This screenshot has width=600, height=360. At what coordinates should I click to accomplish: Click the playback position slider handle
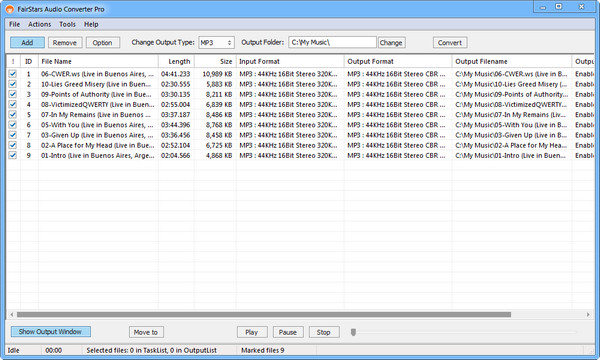point(353,332)
